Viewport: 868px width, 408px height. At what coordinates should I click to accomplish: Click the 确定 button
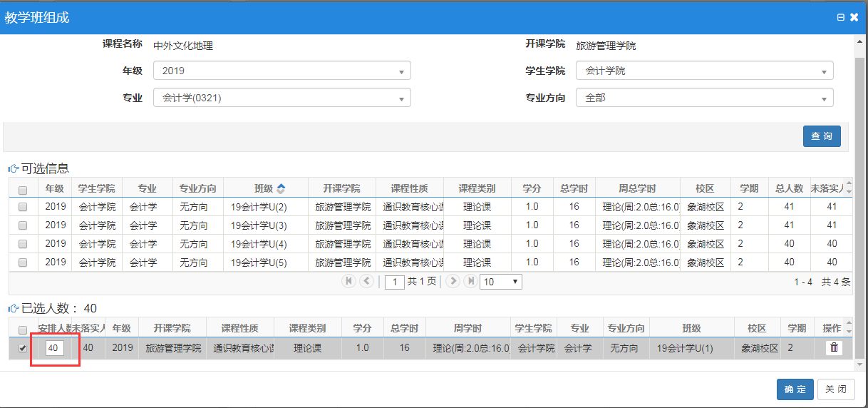tap(795, 389)
